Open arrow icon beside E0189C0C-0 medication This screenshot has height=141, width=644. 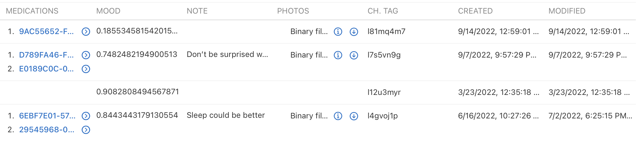pos(86,69)
